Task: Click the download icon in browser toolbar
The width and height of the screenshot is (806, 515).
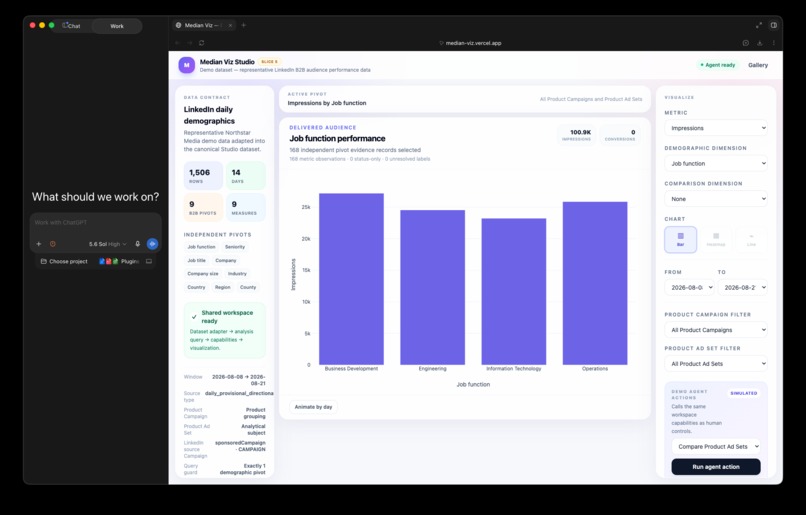Action: pos(760,43)
